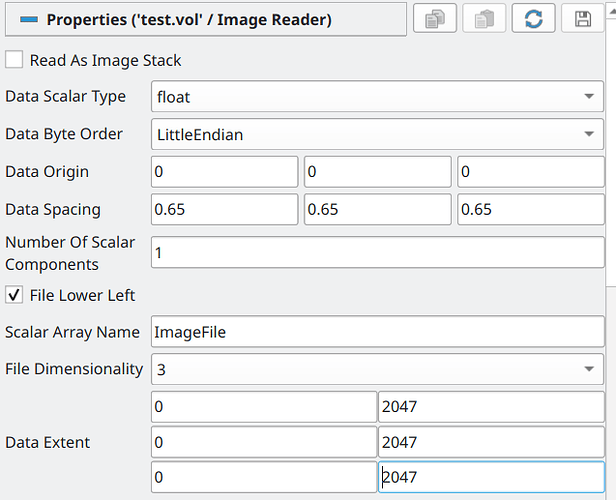Click the first Data Origin field
This screenshot has width=616, height=500.
224,172
